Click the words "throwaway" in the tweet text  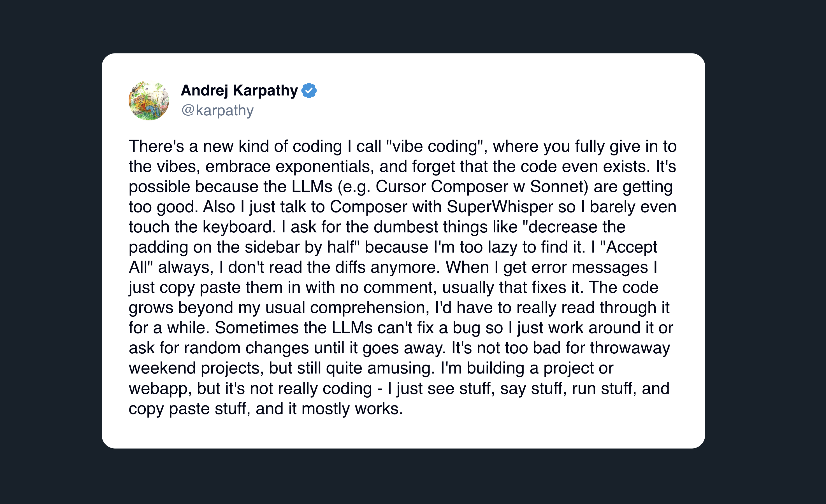630,348
